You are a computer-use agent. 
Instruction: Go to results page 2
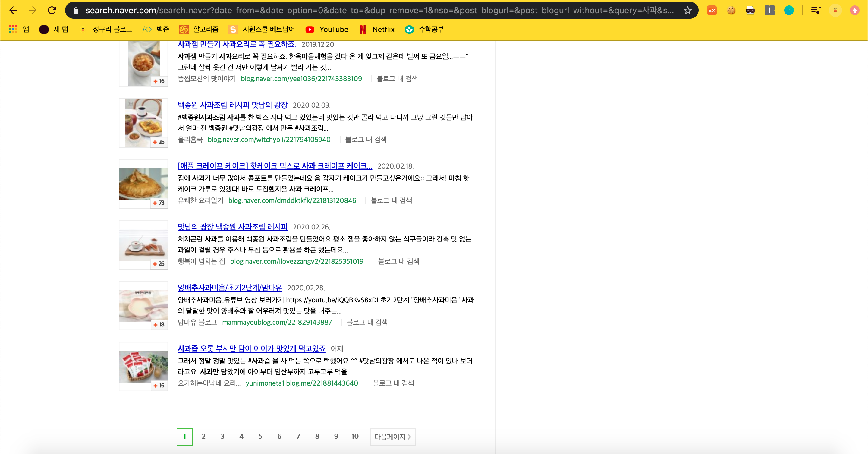(x=203, y=436)
